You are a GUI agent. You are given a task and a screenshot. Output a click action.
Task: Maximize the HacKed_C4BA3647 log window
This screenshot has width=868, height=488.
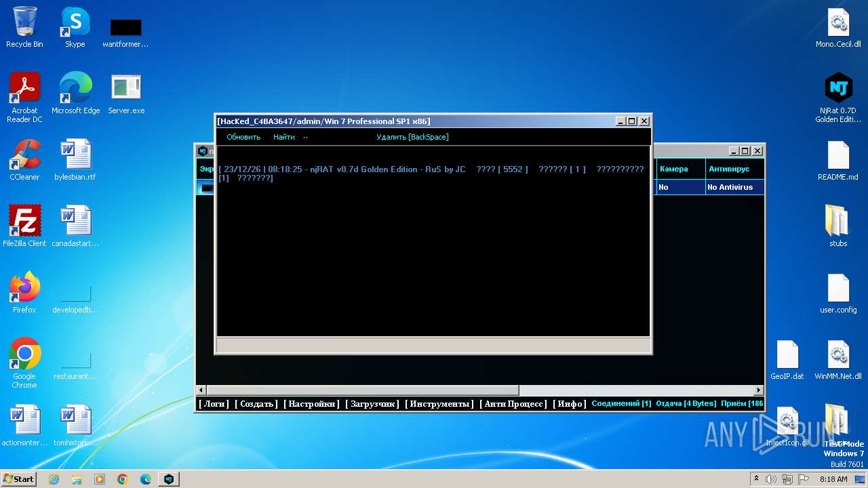[632, 121]
